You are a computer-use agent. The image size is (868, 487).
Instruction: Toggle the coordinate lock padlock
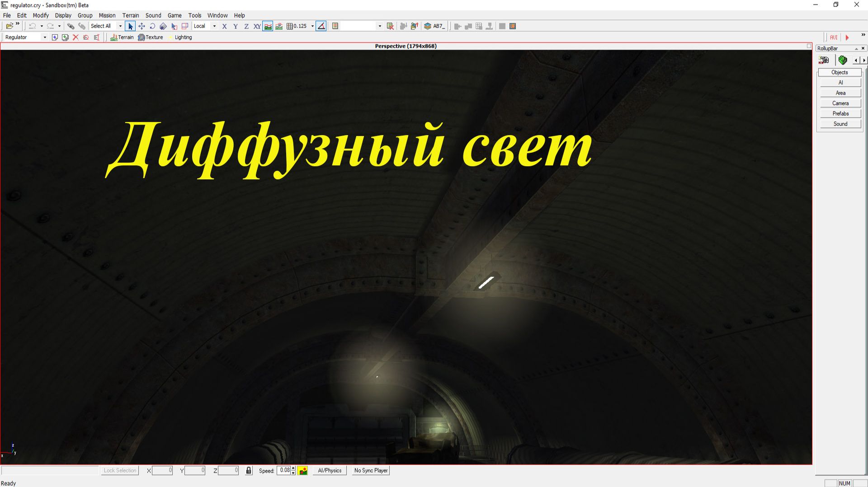[248, 470]
